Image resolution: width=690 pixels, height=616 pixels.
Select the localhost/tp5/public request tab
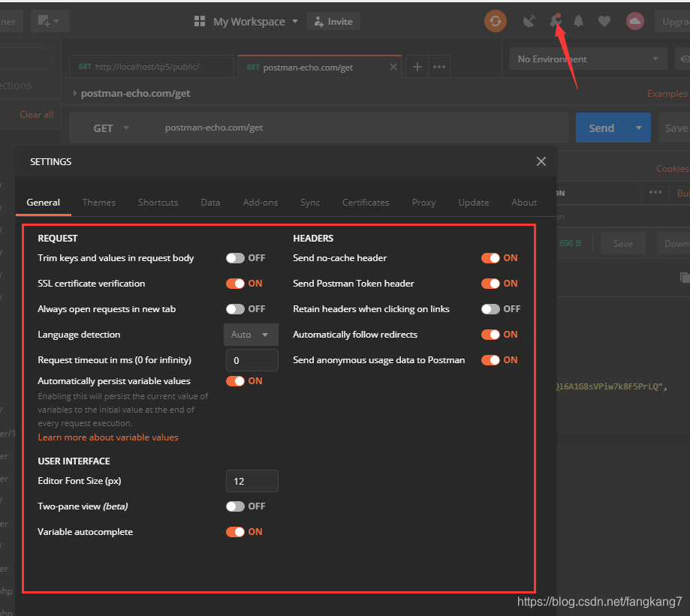click(x=152, y=67)
